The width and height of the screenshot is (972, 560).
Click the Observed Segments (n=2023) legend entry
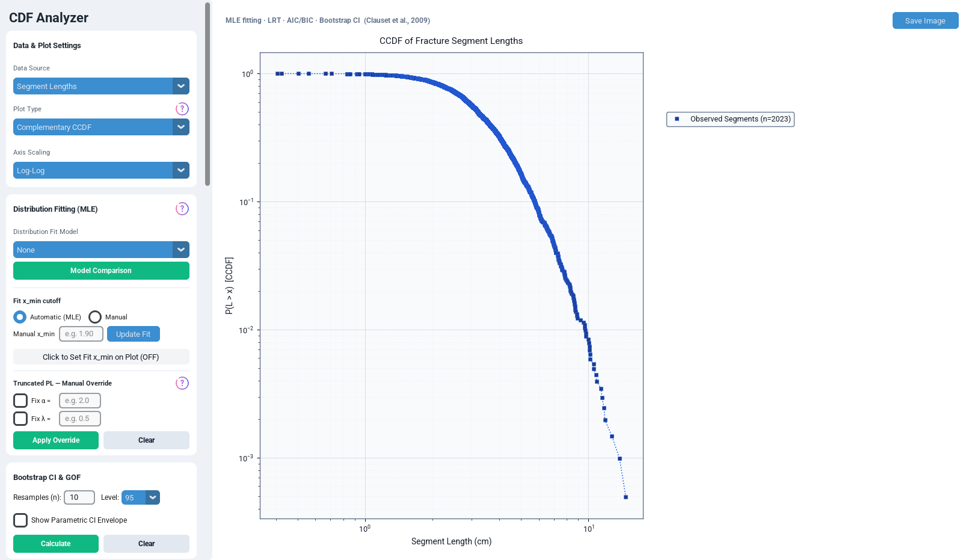pyautogui.click(x=730, y=119)
